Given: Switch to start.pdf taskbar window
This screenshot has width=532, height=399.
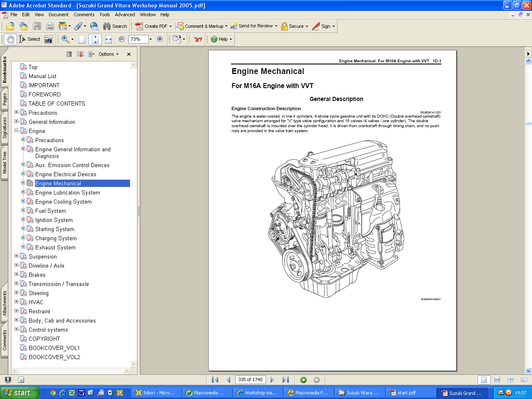Looking at the screenshot, I should 411,393.
